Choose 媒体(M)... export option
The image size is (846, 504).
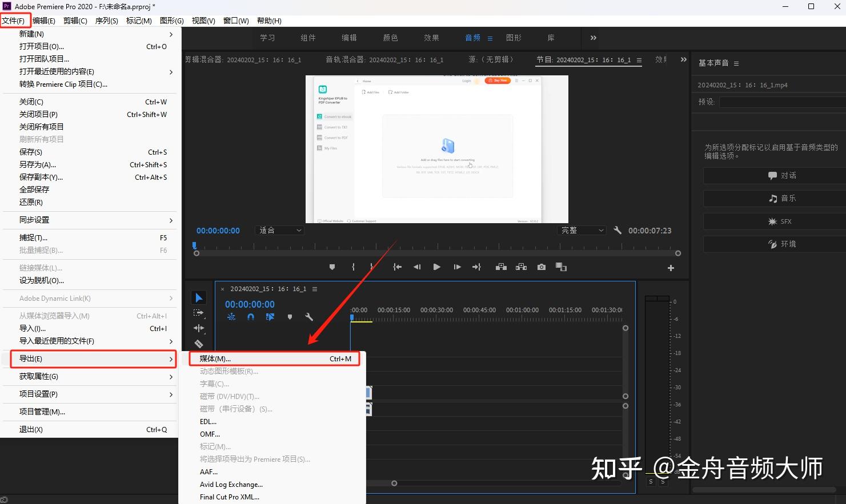pos(275,358)
